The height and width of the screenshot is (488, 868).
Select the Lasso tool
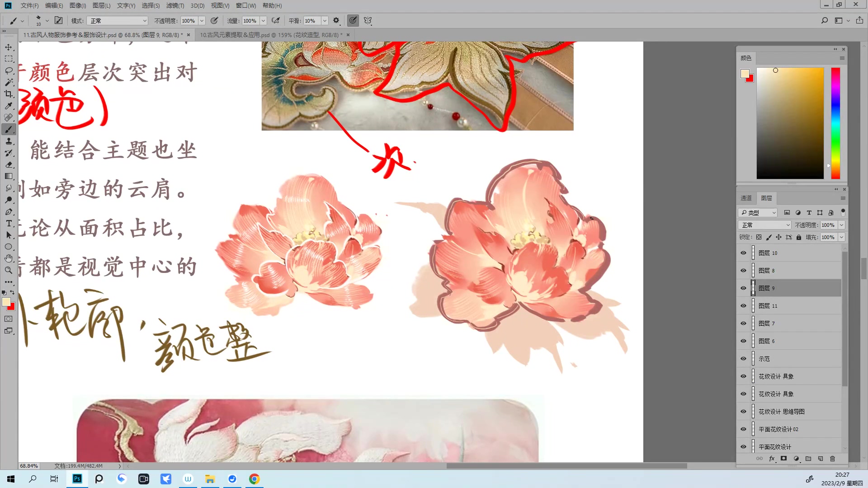click(x=9, y=70)
